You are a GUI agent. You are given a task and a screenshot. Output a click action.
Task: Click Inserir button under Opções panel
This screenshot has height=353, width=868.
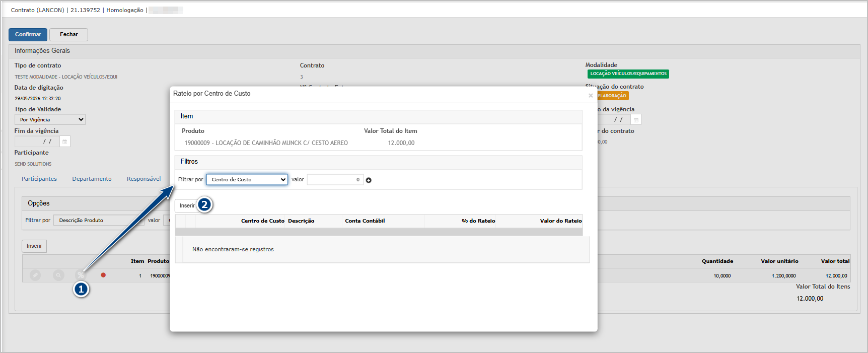[x=34, y=246]
